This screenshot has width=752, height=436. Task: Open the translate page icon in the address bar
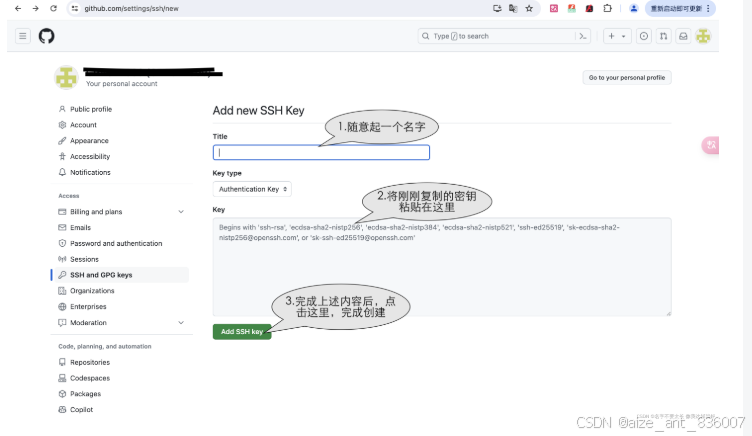click(513, 8)
